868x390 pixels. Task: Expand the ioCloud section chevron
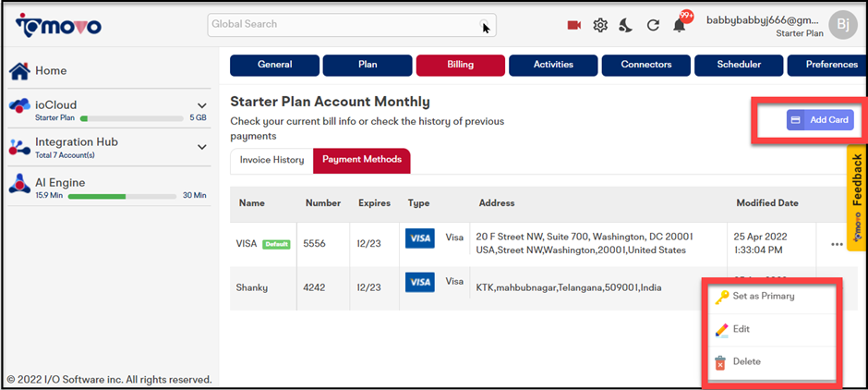point(202,105)
